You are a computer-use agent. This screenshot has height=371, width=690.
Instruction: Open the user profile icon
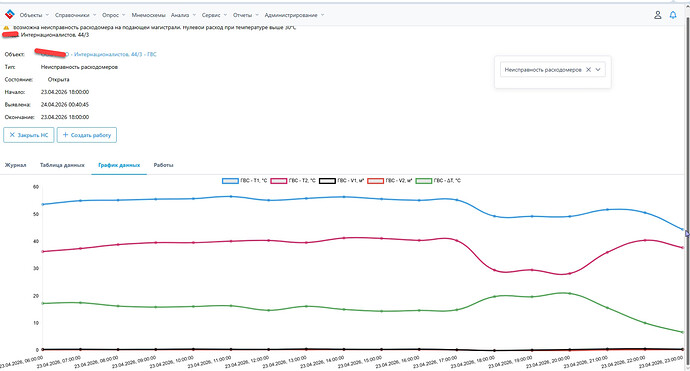tap(657, 15)
